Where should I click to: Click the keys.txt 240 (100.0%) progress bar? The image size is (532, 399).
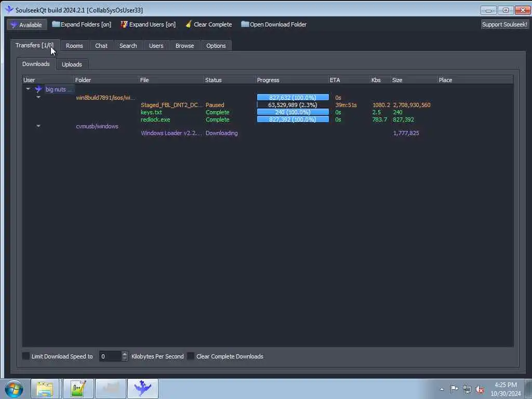(x=293, y=112)
